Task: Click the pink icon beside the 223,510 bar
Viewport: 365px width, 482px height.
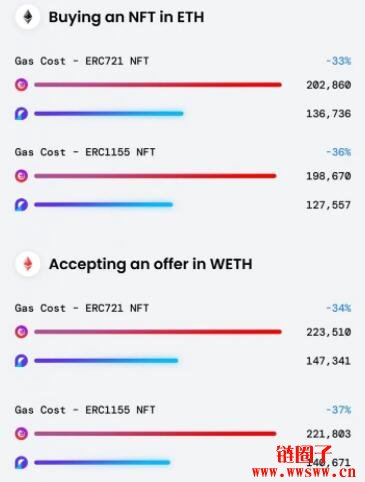Action: [22, 332]
